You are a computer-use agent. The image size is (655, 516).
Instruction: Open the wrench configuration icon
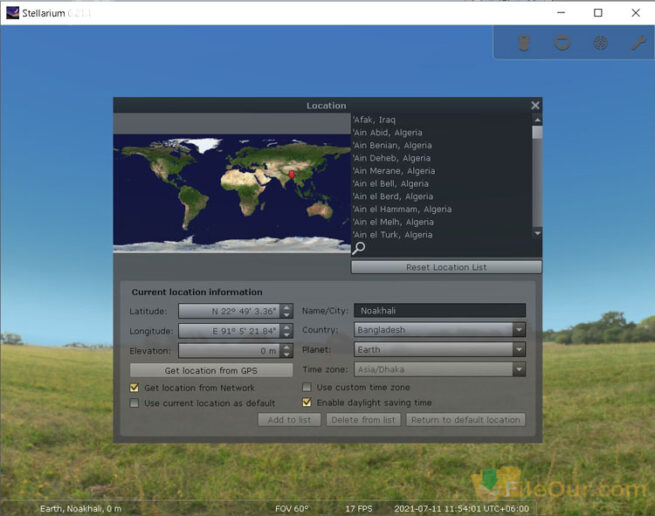pos(638,43)
